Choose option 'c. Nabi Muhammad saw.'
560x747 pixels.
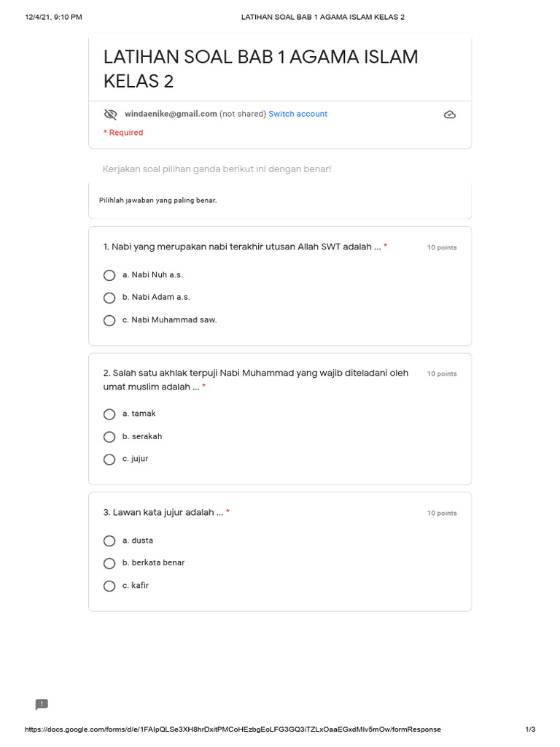coord(109,320)
